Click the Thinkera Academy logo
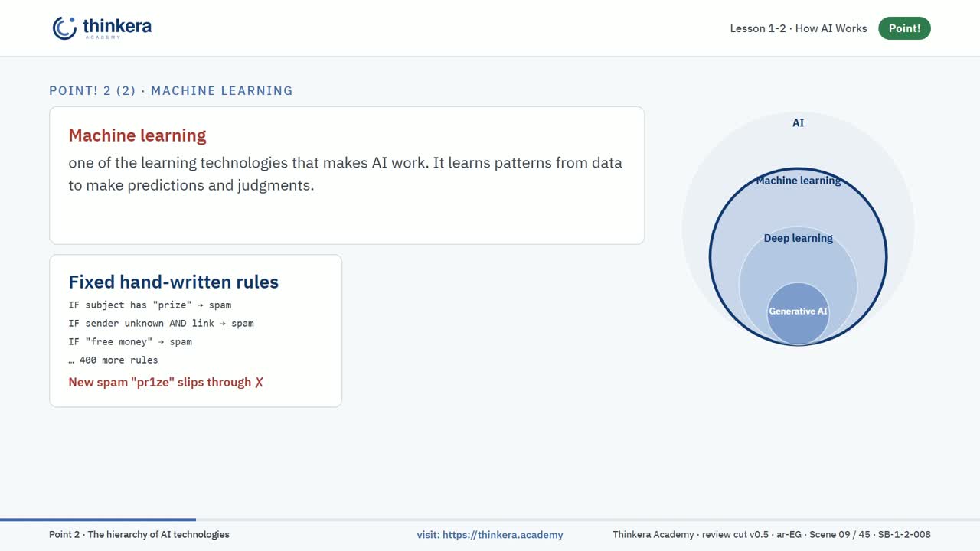980x551 pixels. [x=102, y=28]
